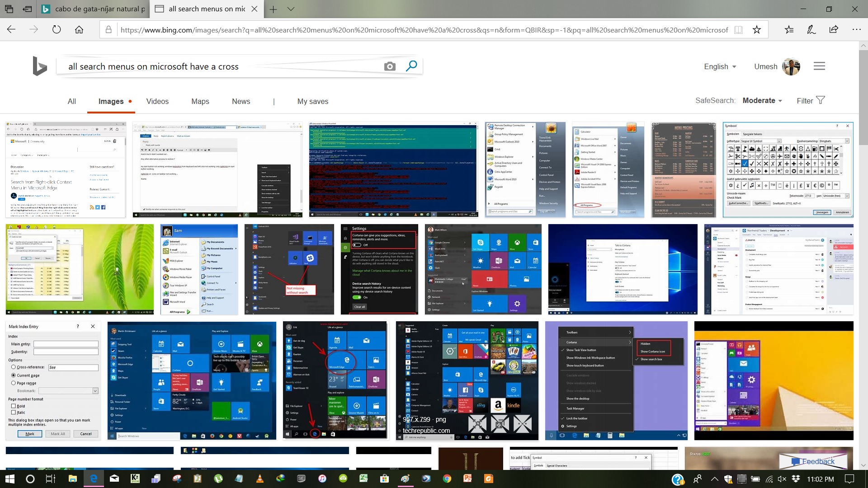Launch File Explorer from taskbar
868x488 pixels.
[72, 479]
